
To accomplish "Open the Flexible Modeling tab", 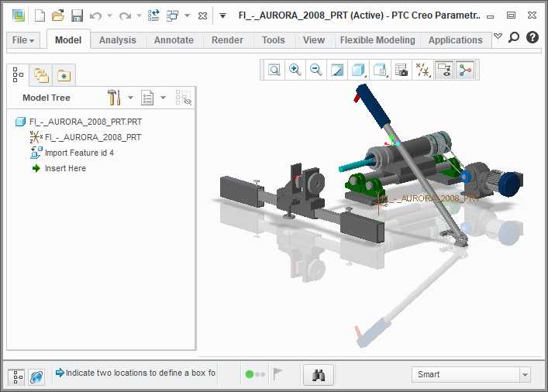I will [x=377, y=40].
